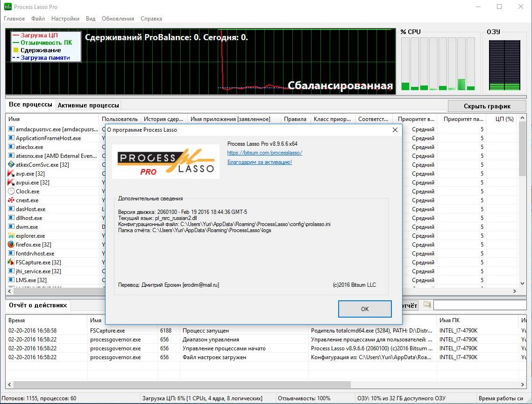Screen dimensions: 532x404
Task: Click the dllhost.exe process icon
Action: pyautogui.click(x=11, y=218)
